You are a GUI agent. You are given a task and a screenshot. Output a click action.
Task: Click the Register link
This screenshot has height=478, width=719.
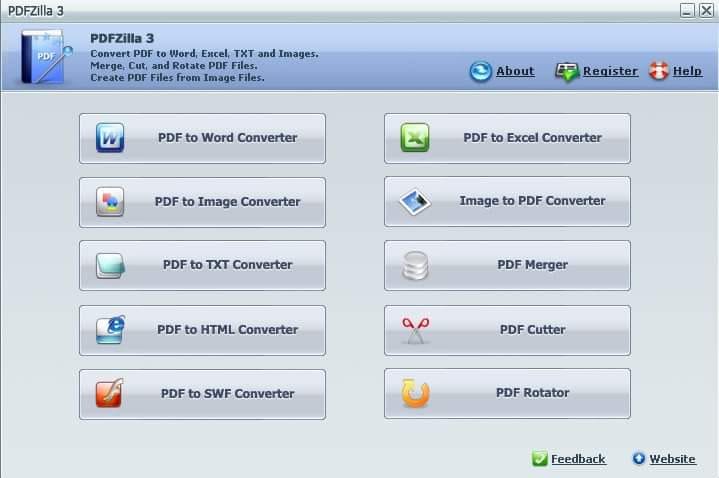(x=610, y=71)
